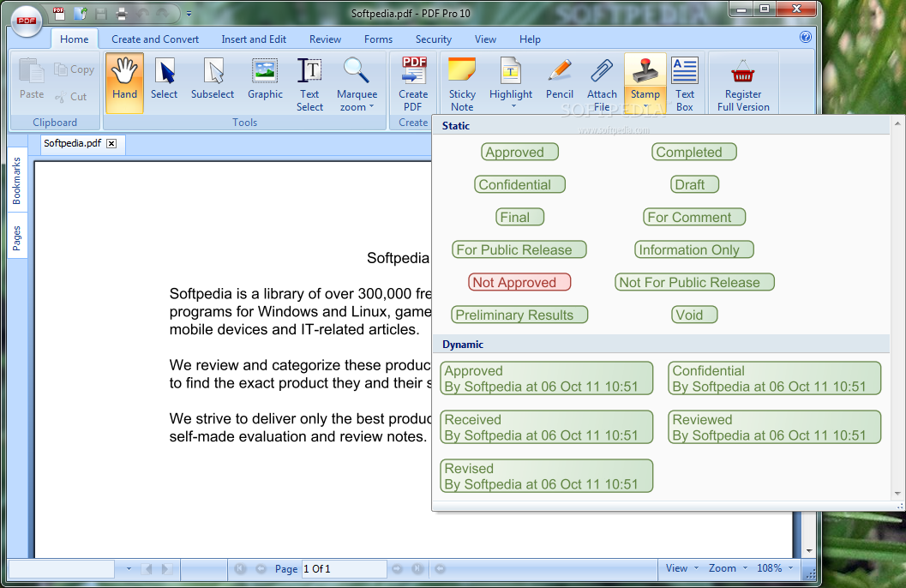Expand the Marquee zoom dropdown arrow
Screen dimensions: 906x588
tap(371, 107)
